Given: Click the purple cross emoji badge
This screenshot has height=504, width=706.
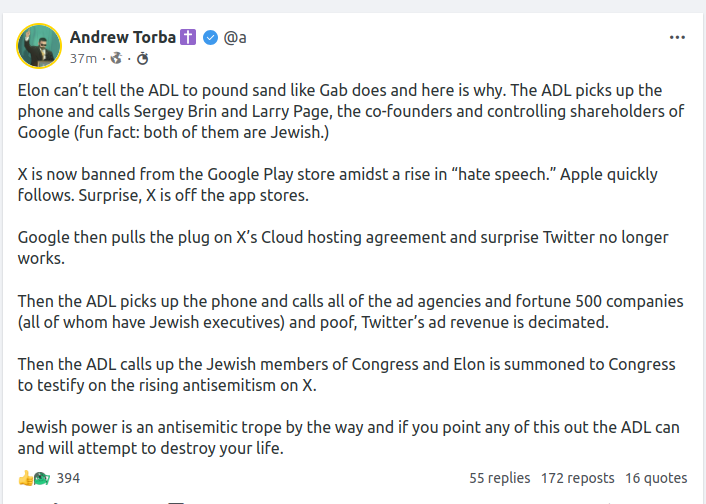Looking at the screenshot, I should (x=189, y=38).
